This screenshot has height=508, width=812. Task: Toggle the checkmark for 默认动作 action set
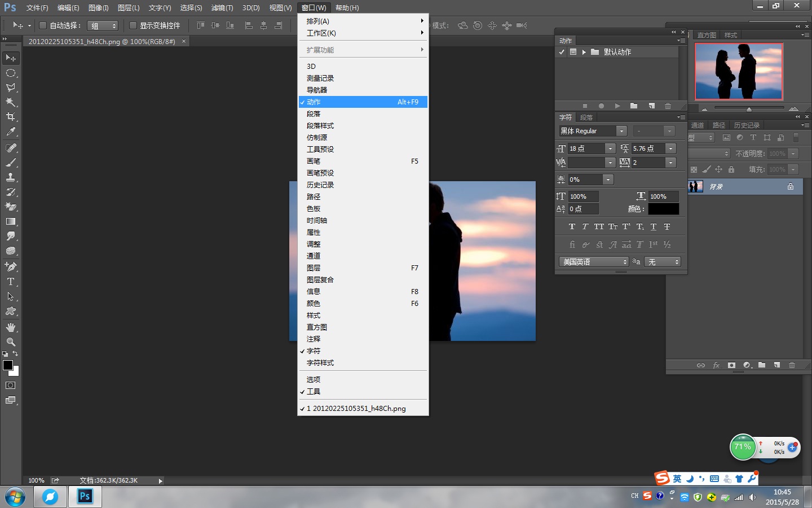562,52
